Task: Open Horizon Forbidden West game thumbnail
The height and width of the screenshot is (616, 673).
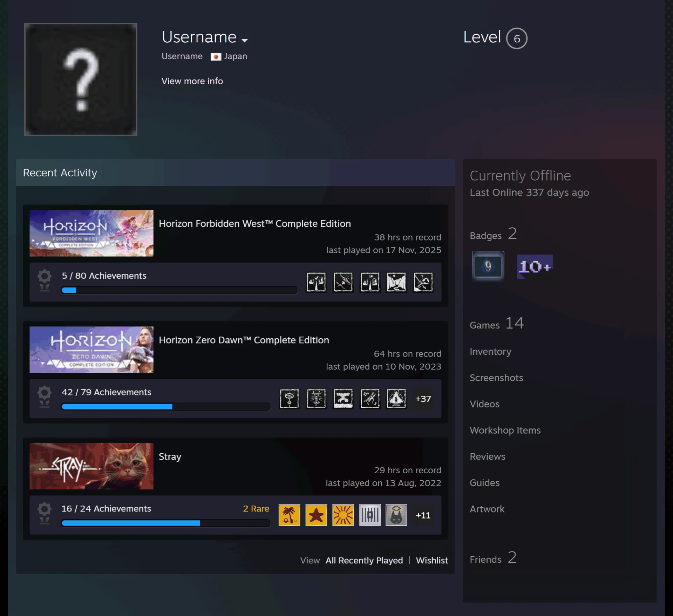Action: point(91,233)
